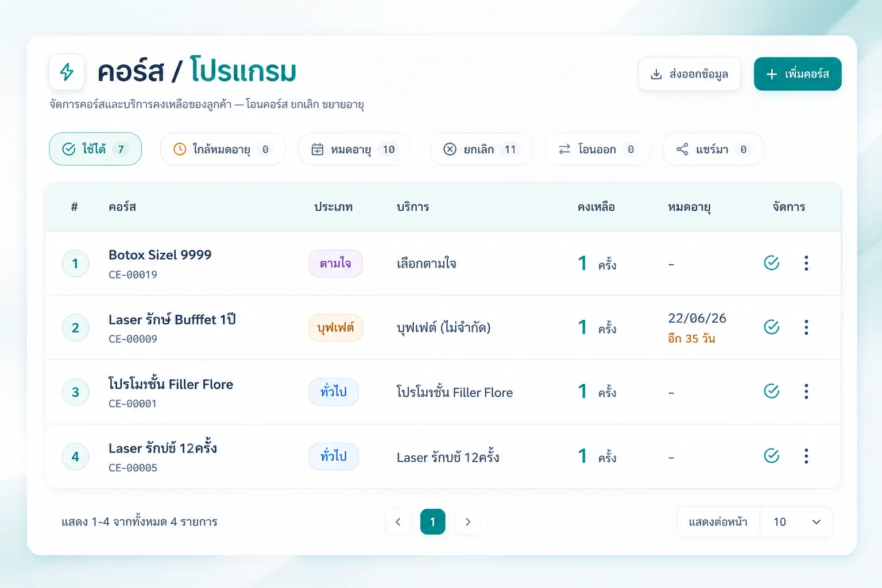Click the course name Botox Sizel 9999

pos(160,255)
